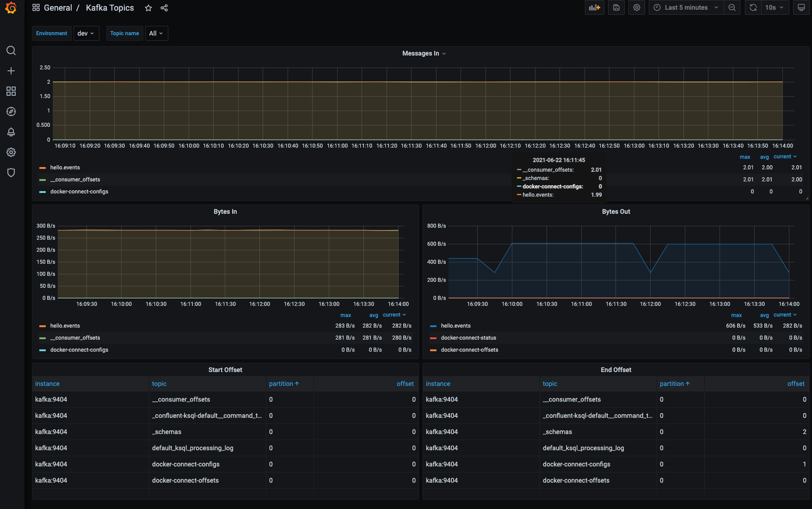Viewport: 812px width, 509px height.
Task: Select _confluent-ksql-default topic cell in End Offset
Action: pyautogui.click(x=598, y=416)
